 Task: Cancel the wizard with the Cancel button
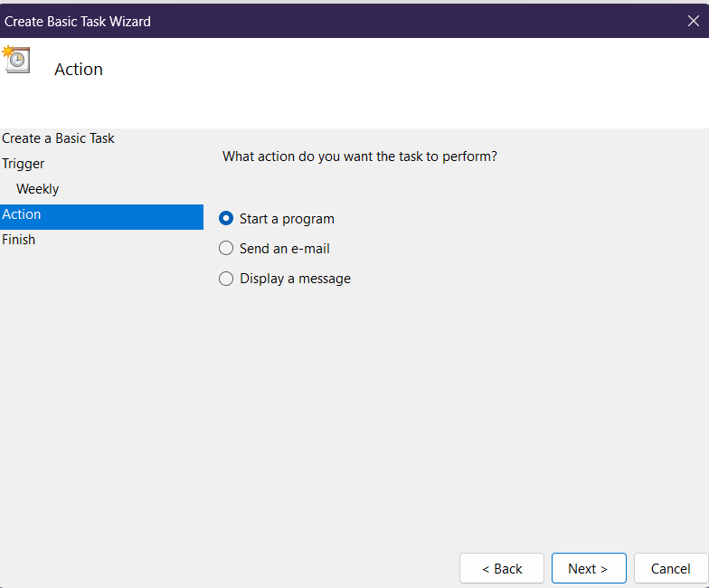[x=670, y=568]
